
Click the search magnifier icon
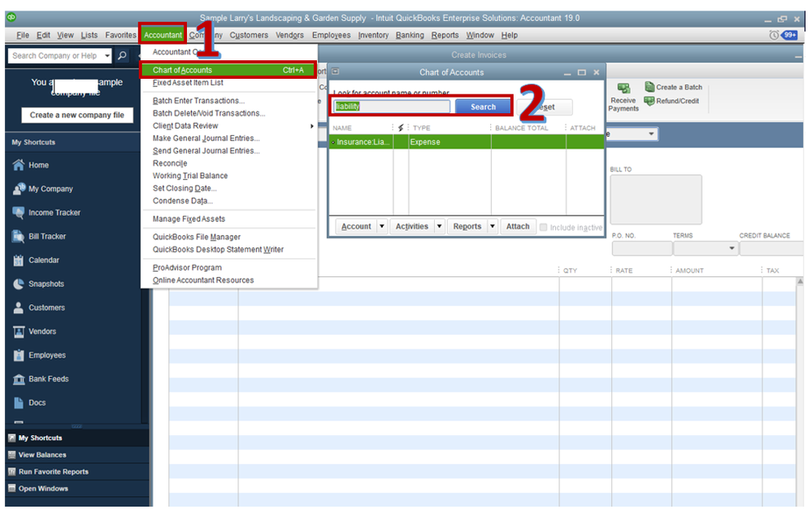pos(122,55)
